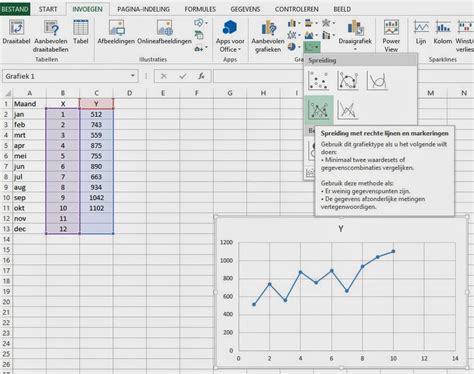Viewport: 474px width, 374px height.
Task: Insert a Tabel
Action: coord(81,32)
